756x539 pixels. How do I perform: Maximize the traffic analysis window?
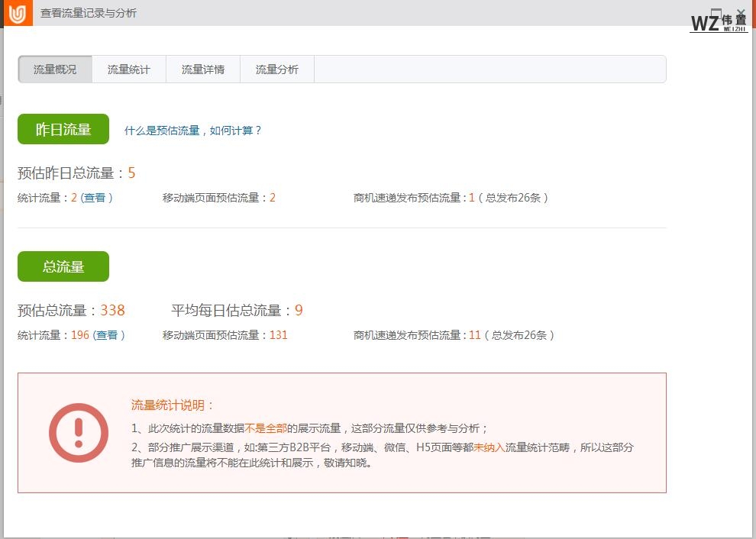716,11
